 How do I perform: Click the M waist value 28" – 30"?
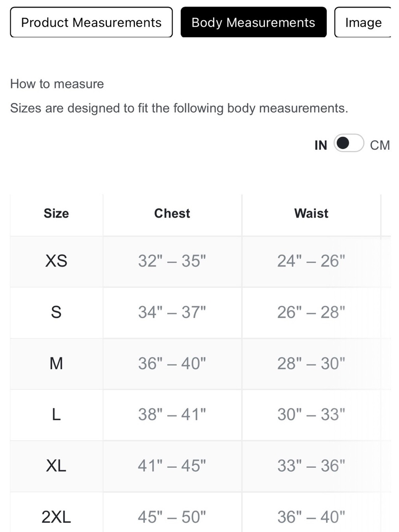[311, 364]
